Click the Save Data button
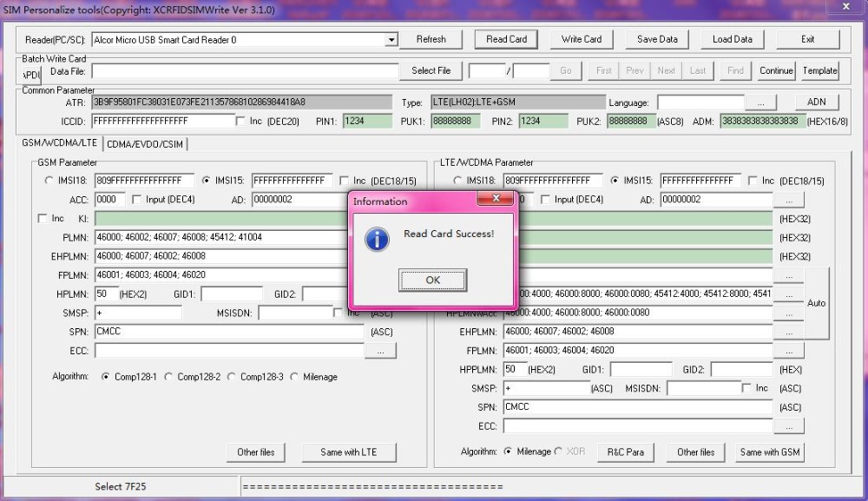868x501 pixels. tap(657, 39)
